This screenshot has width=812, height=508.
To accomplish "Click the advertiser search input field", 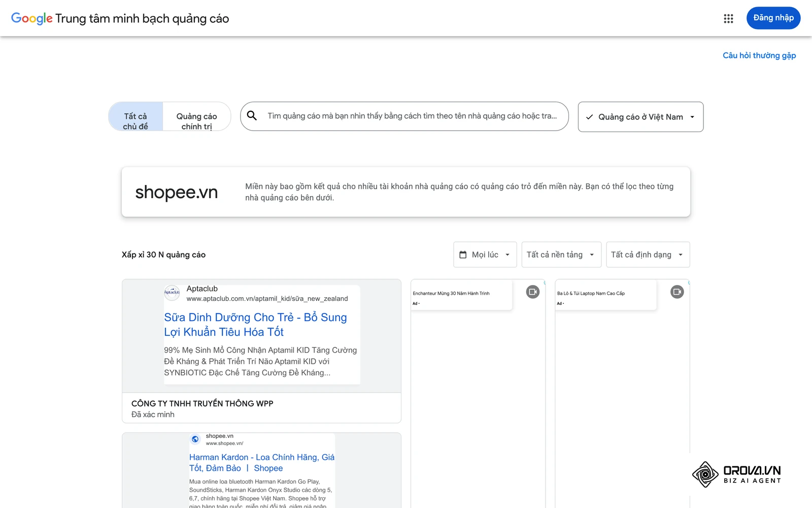I will pos(404,116).
